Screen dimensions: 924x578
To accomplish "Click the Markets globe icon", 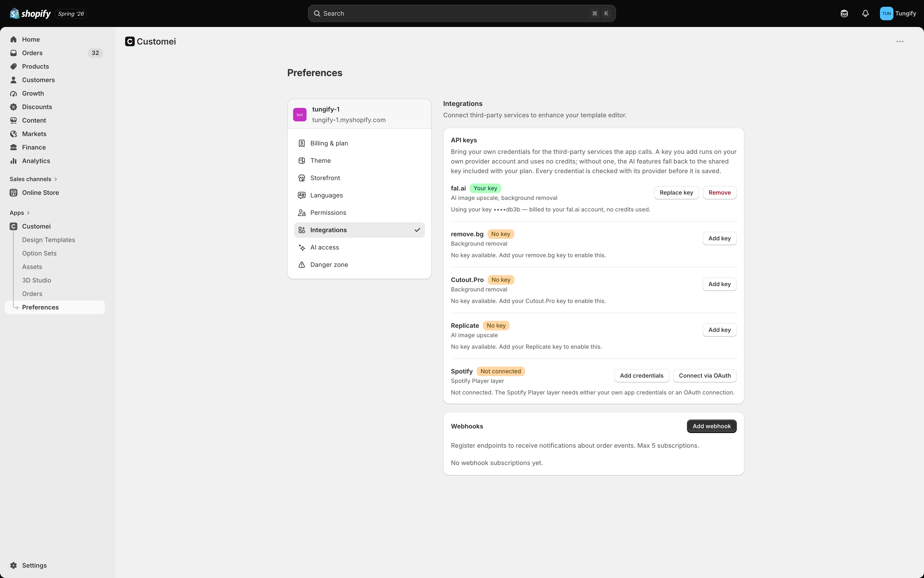I will coord(13,134).
